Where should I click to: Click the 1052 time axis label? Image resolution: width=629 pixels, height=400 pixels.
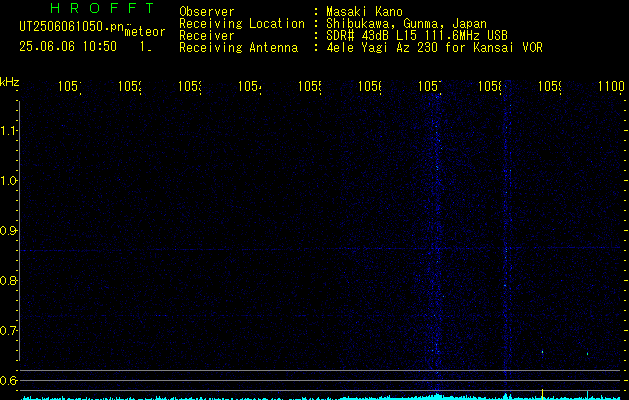(x=130, y=86)
